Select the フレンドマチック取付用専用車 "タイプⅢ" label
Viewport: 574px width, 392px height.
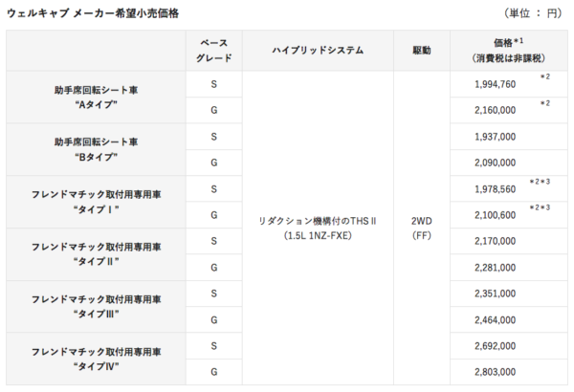[96, 307]
